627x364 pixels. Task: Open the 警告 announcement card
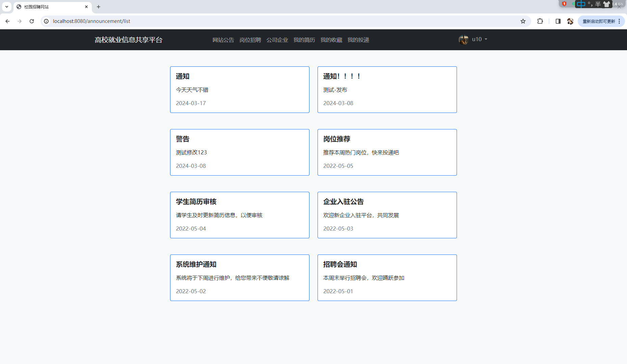[240, 152]
